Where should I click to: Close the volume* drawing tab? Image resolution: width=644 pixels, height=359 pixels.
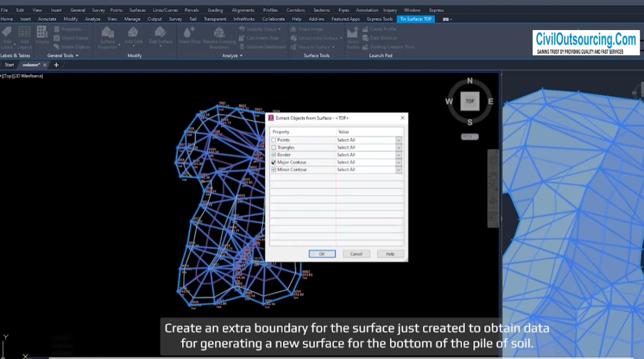pos(45,64)
